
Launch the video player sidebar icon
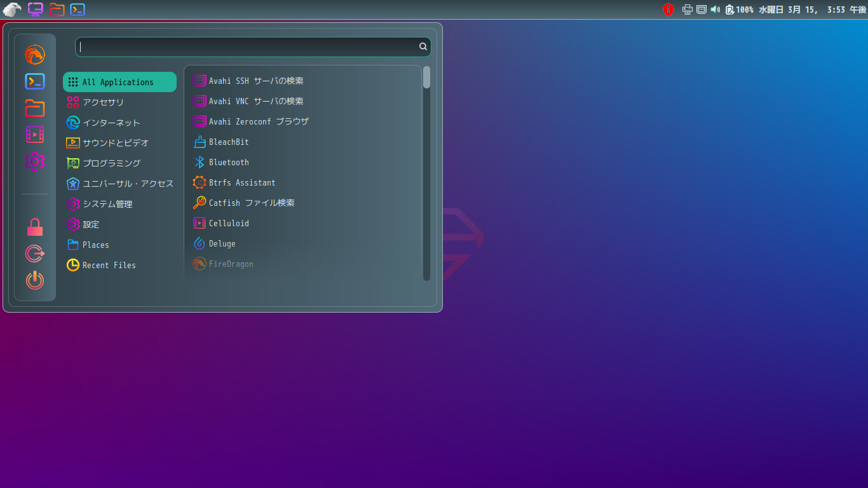tap(35, 135)
